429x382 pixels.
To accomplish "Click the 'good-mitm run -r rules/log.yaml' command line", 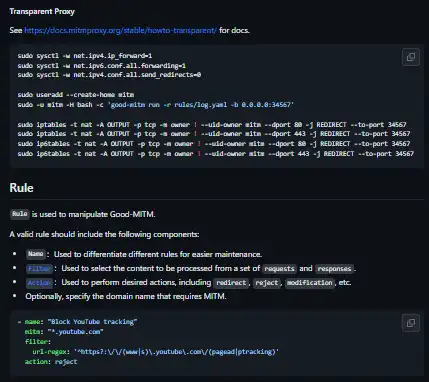I will (156, 105).
